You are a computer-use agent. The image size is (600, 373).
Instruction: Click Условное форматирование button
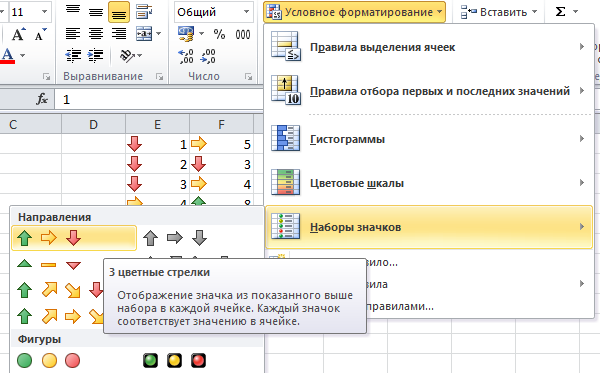tap(354, 12)
